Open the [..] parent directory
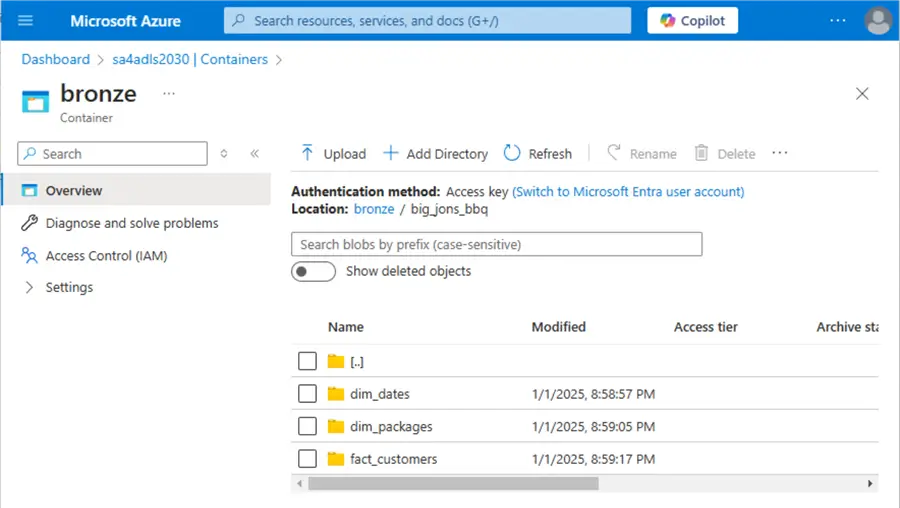This screenshot has height=508, width=900. coord(357,362)
